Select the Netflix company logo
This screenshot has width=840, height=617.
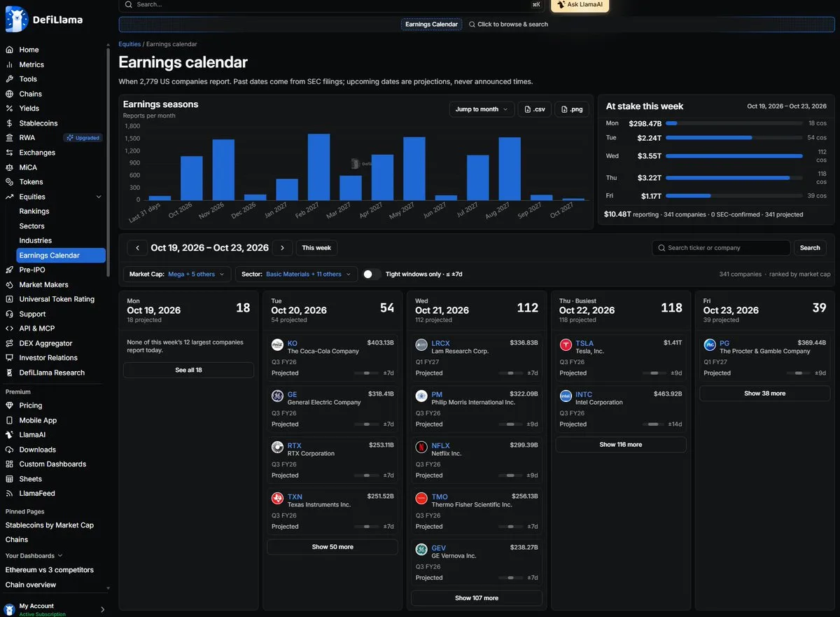coord(421,447)
